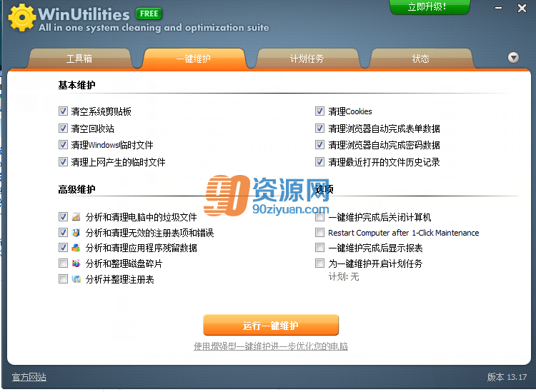Select the 一键维护 tab
The image size is (536, 392).
click(194, 59)
